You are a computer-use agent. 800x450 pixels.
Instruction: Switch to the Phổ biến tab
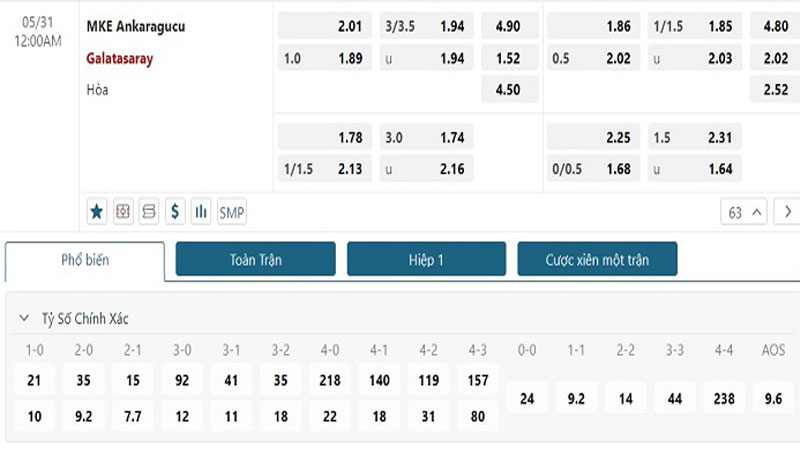coord(85,260)
